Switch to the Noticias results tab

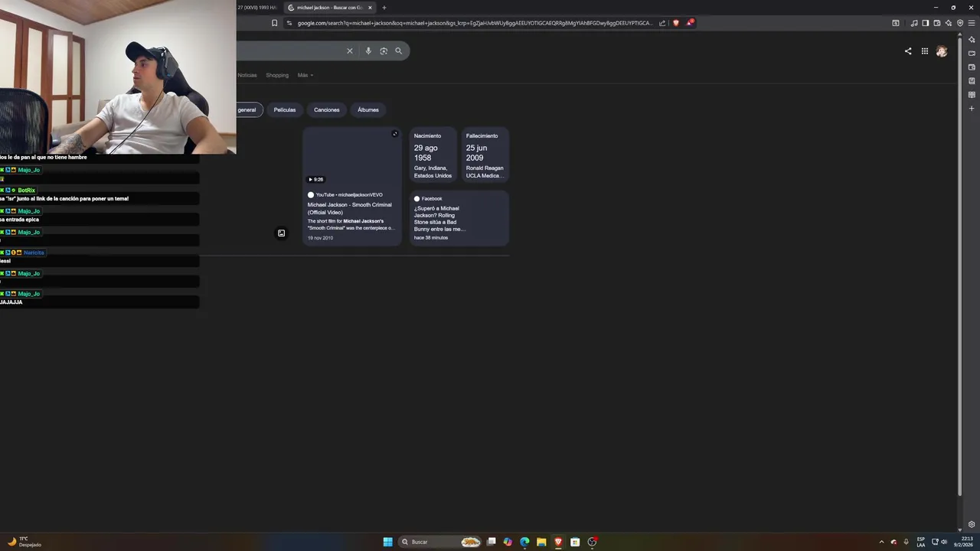pyautogui.click(x=247, y=75)
